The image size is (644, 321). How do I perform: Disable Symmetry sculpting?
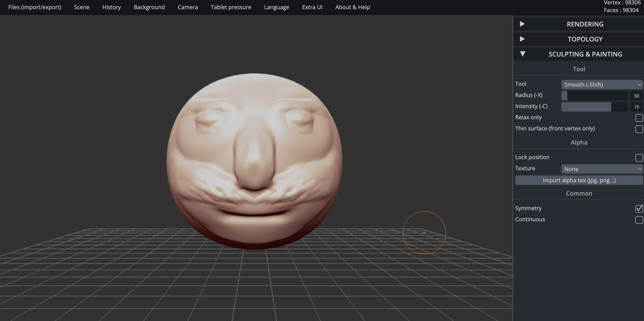point(639,209)
